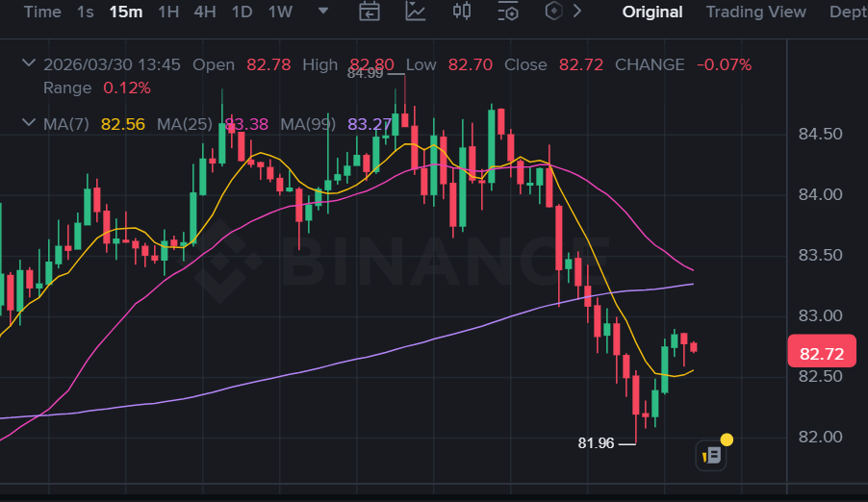868x502 pixels.
Task: Click the date 2026/03/30 13:45
Action: coord(112,64)
